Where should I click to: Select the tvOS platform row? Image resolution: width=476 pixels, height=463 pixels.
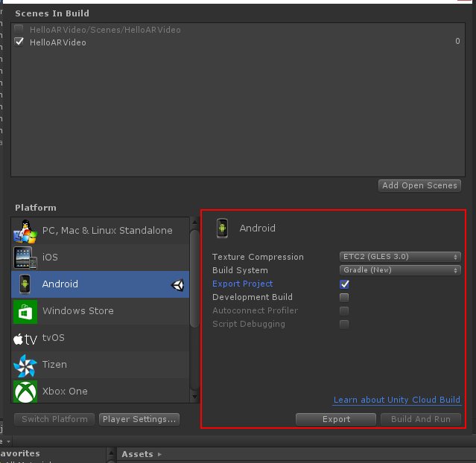100,338
